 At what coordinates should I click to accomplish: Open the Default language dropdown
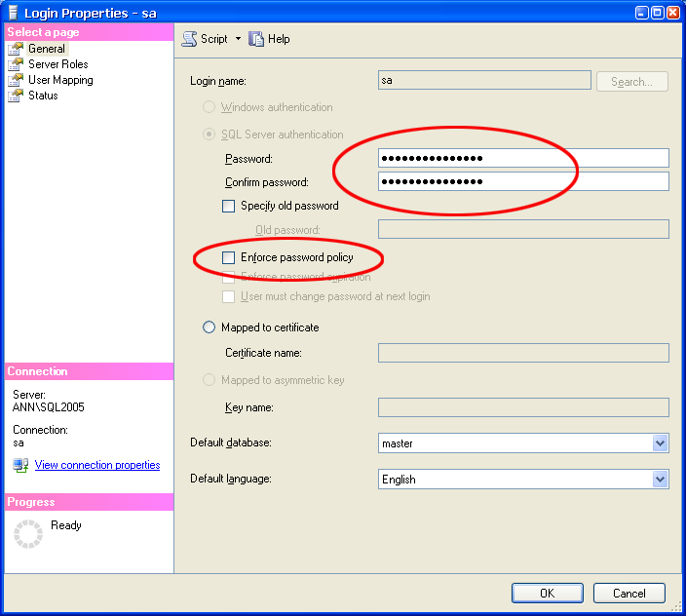(660, 480)
